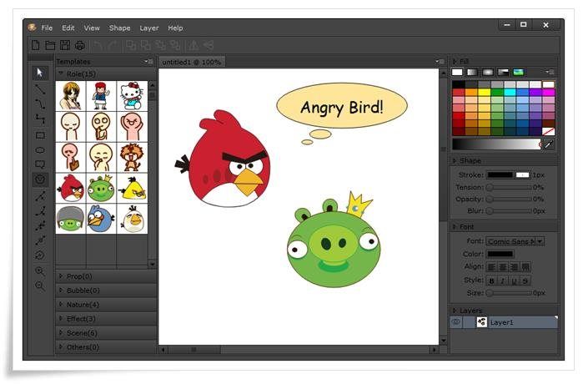
Task: Select the ellipse shape tool
Action: (40, 150)
